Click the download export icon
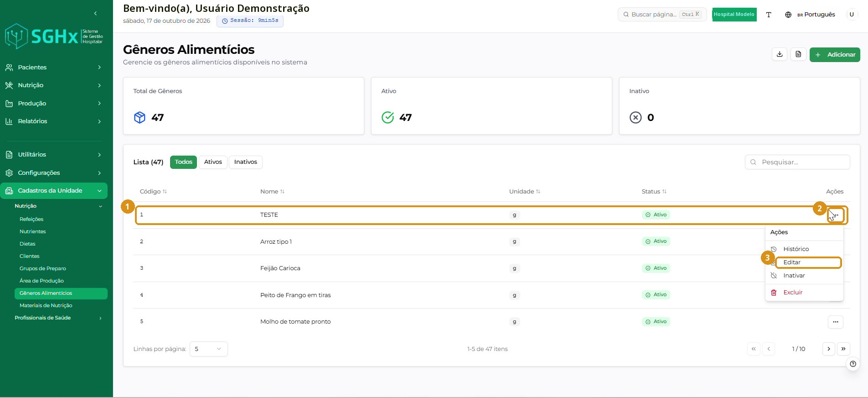The height and width of the screenshot is (398, 868). [x=780, y=54]
